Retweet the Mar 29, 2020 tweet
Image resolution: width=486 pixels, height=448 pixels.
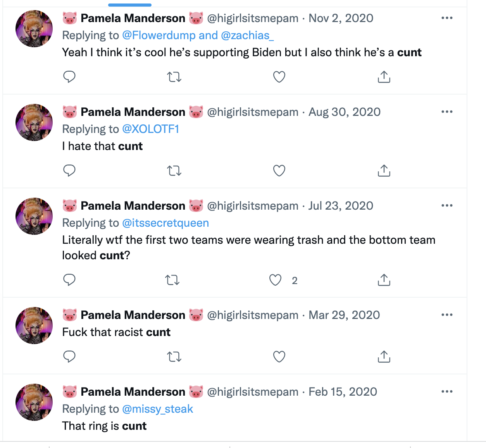pos(174,357)
